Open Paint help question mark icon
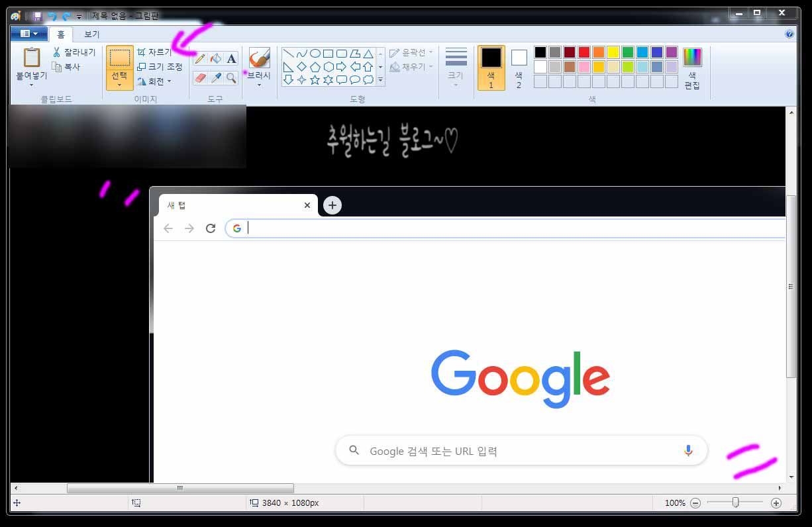 [x=789, y=34]
